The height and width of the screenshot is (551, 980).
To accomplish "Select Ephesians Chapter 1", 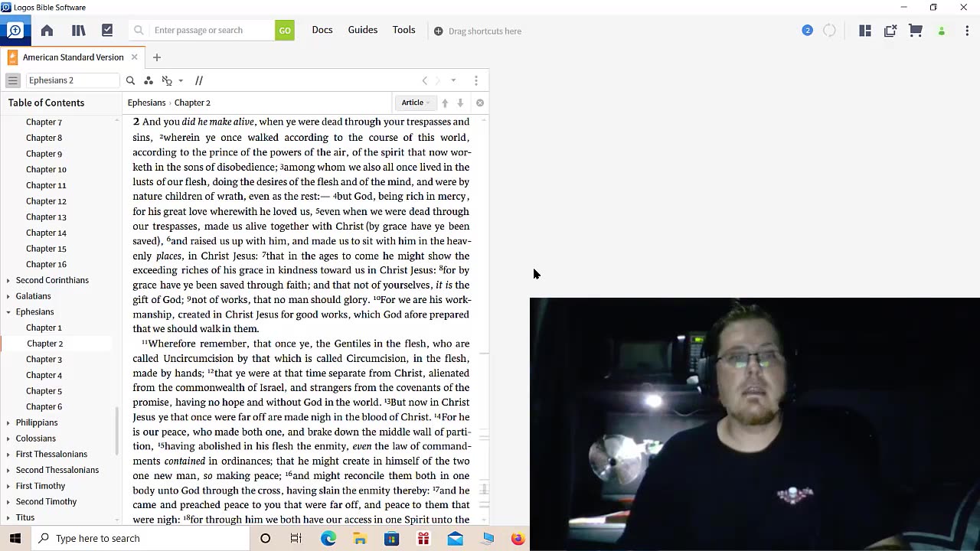I will (44, 328).
